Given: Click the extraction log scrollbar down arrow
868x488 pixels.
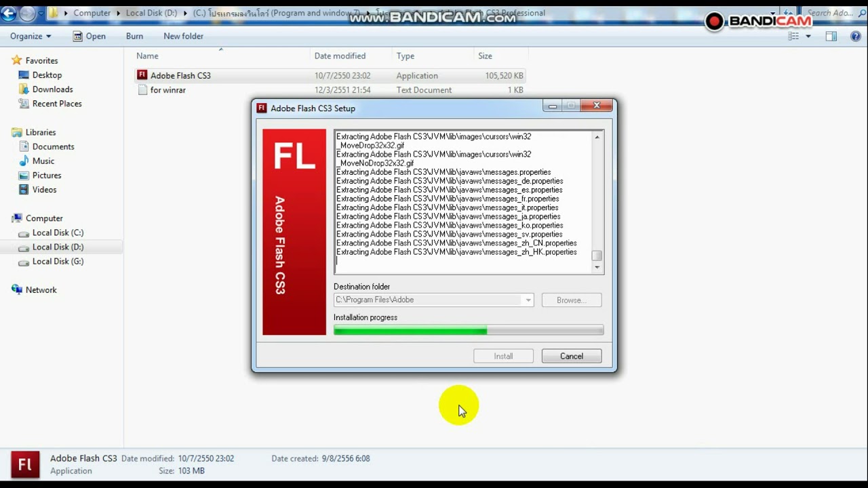Looking at the screenshot, I should point(597,267).
